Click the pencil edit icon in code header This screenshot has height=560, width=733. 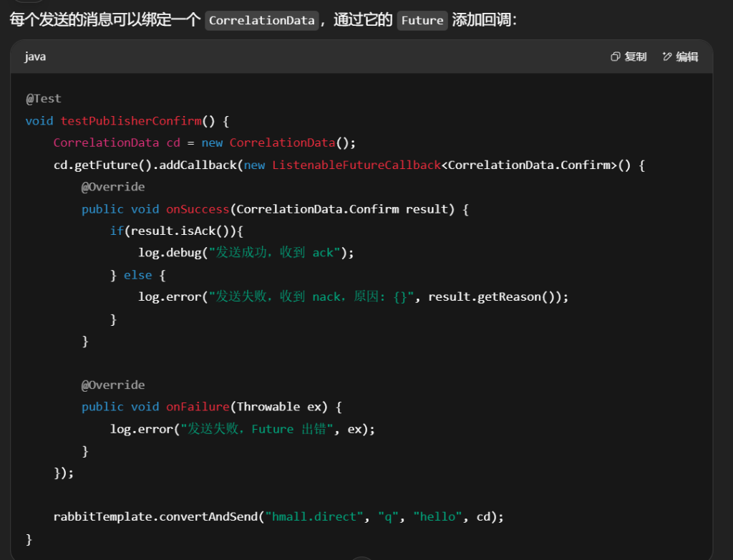(x=667, y=57)
